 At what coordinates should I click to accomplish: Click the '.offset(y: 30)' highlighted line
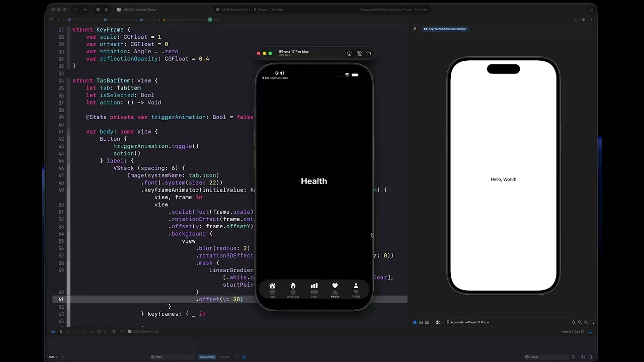219,299
